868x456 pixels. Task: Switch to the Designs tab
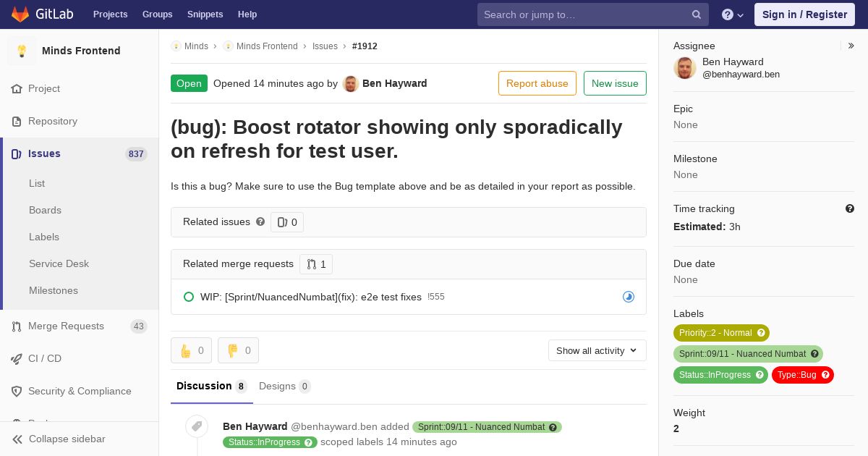[x=285, y=387]
